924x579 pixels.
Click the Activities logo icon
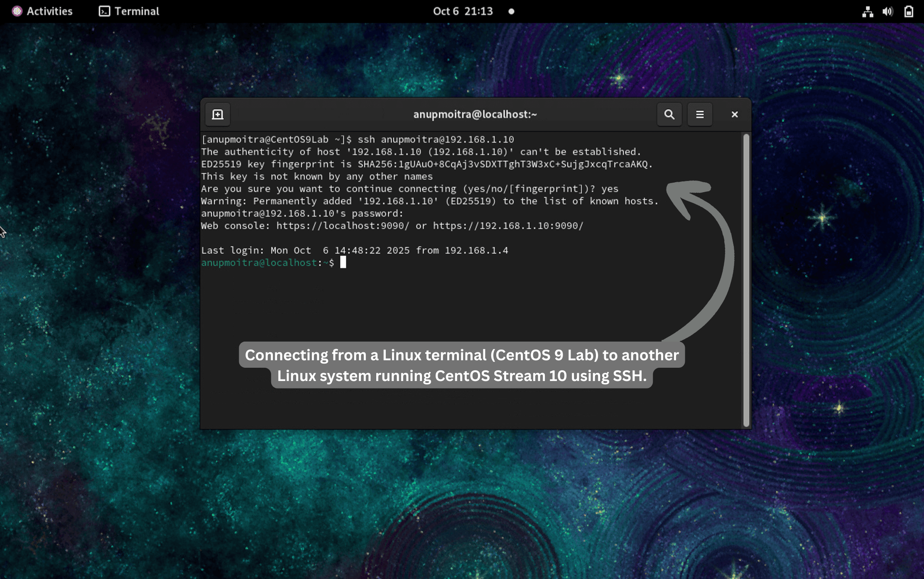tap(17, 11)
